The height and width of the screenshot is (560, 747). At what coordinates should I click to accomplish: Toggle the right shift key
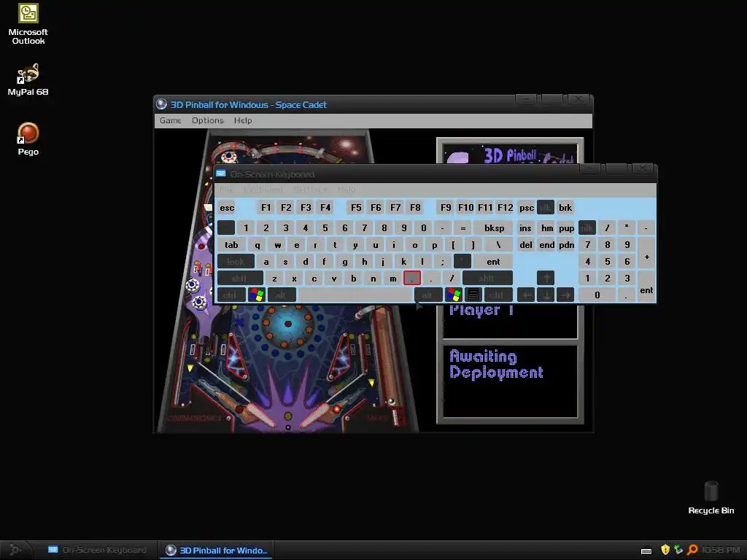point(487,278)
